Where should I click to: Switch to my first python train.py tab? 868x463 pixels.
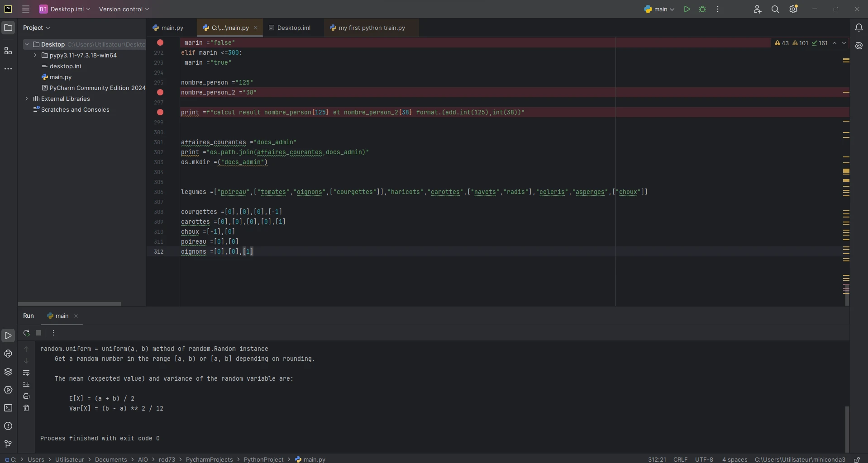coord(371,28)
